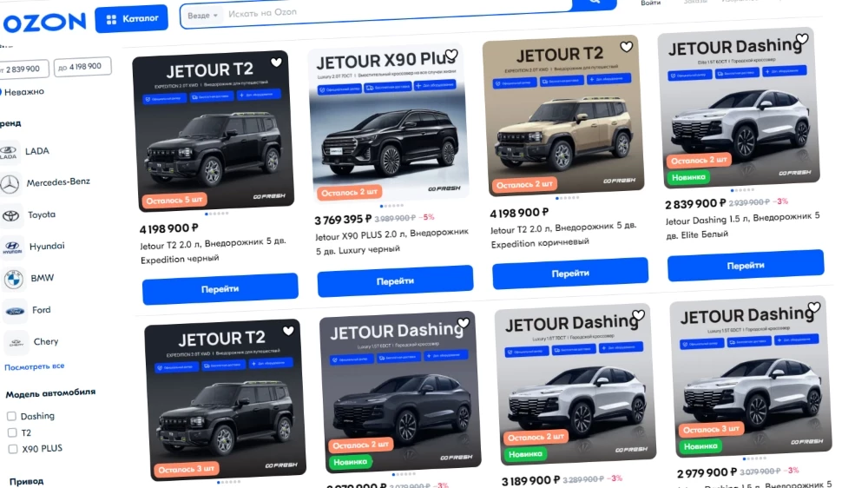Click Перейти under Jetour X90 PLUS
The image size is (868, 488).
[x=395, y=280]
